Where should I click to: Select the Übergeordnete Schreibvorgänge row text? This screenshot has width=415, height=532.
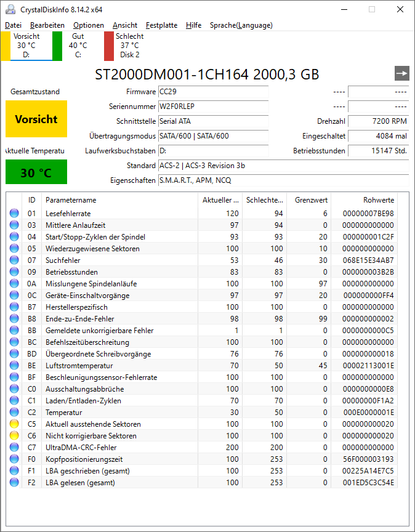[x=98, y=354]
